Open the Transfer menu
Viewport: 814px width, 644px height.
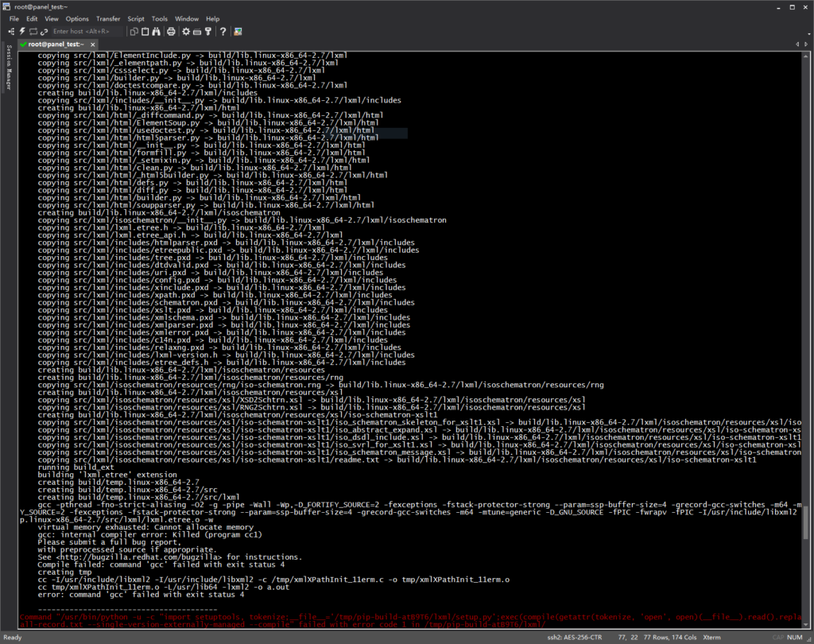[108, 18]
